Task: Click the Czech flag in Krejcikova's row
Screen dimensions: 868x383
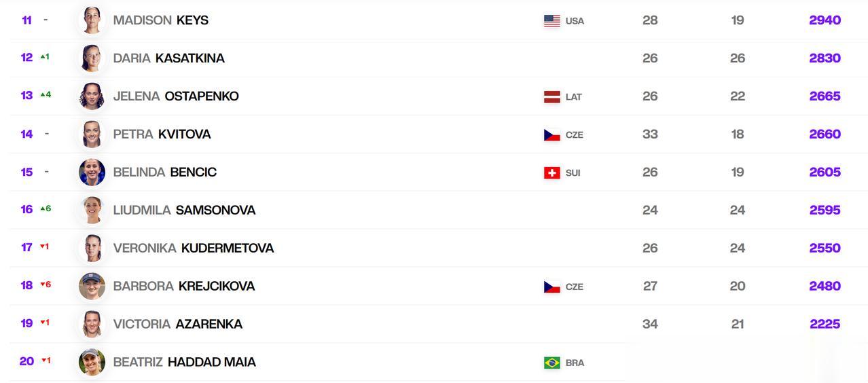Action: tap(552, 287)
